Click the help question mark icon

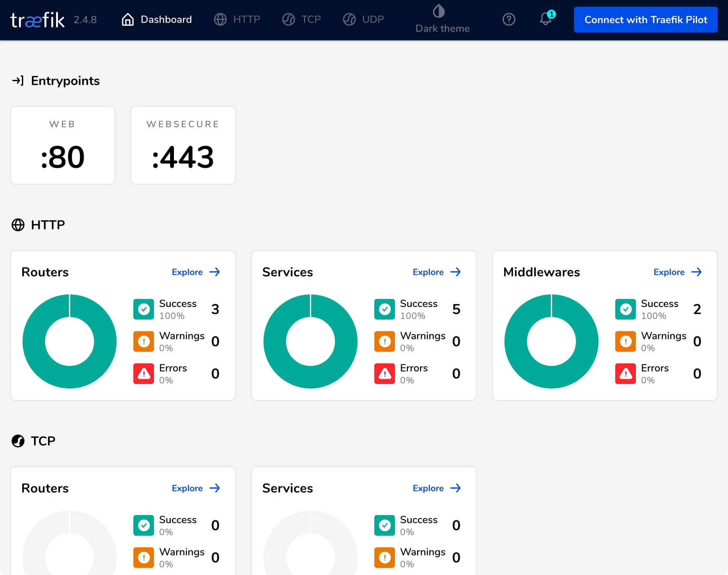point(509,20)
